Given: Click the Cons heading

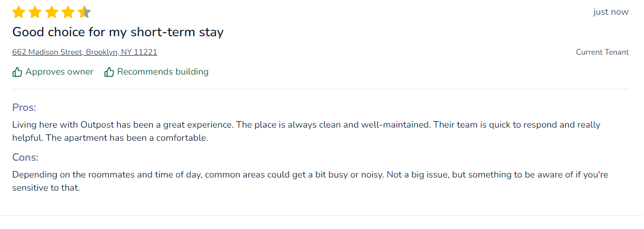Looking at the screenshot, I should pyautogui.click(x=25, y=157).
